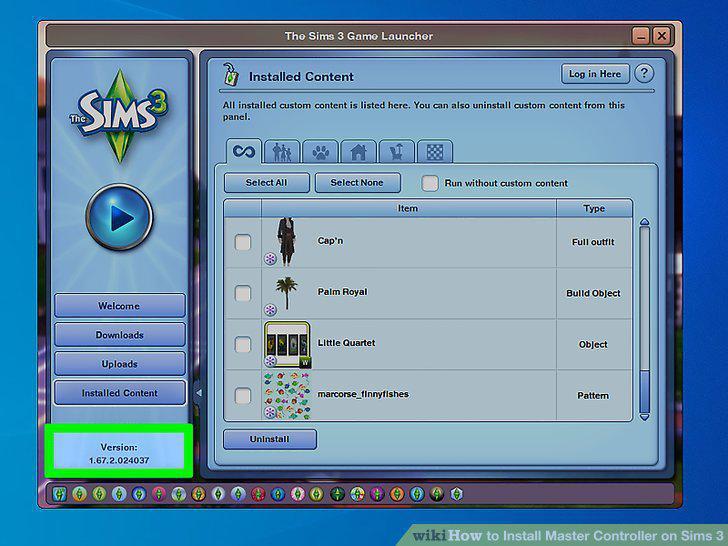Image resolution: width=728 pixels, height=546 pixels.
Task: Click the dark green expansion pack icon
Action: tap(337, 494)
